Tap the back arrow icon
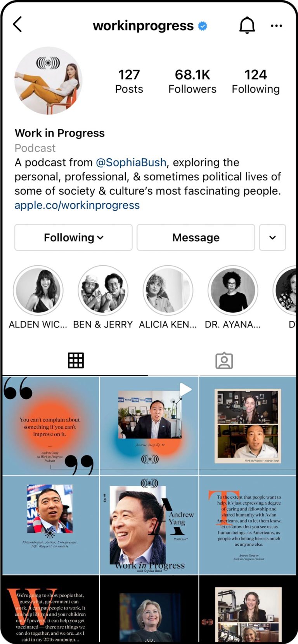 click(17, 24)
